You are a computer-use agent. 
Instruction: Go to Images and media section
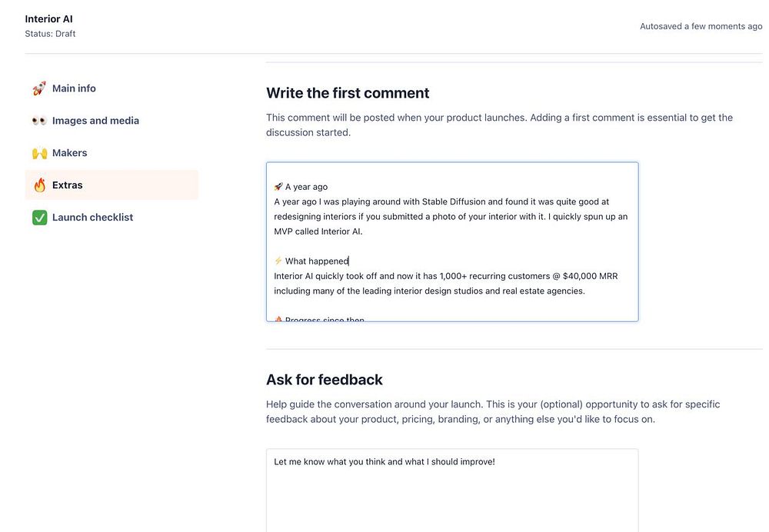coord(95,121)
